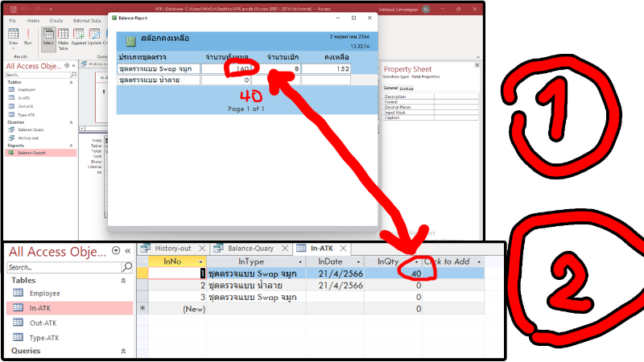Viewport: 644px width, 362px height.
Task: Open the Create ribbon tab
Action: click(x=56, y=20)
